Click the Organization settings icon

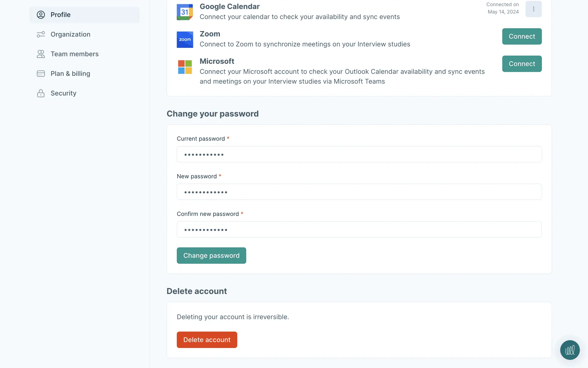(41, 34)
